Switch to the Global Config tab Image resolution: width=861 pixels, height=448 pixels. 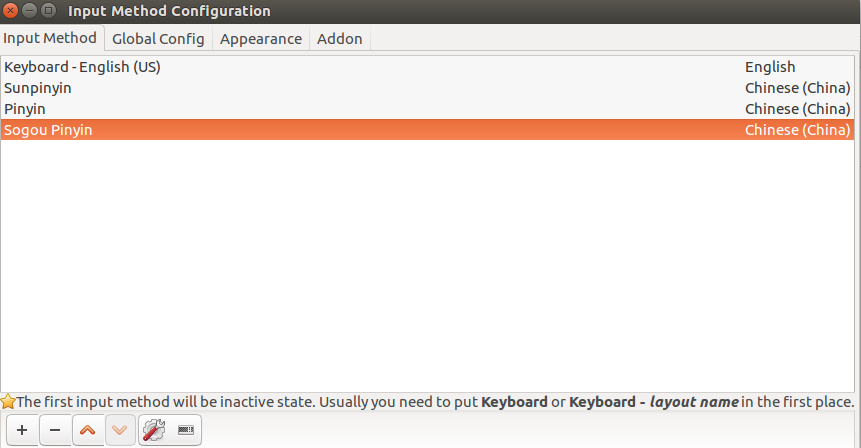coord(158,39)
